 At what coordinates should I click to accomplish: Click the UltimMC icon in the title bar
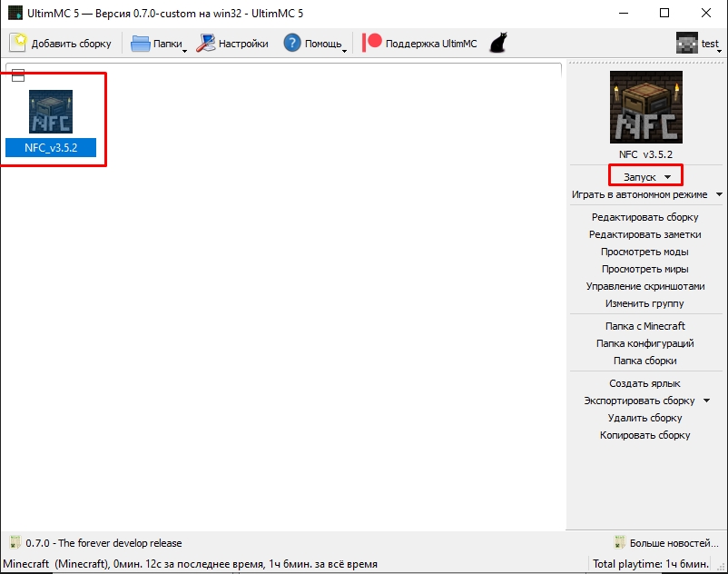pos(15,13)
